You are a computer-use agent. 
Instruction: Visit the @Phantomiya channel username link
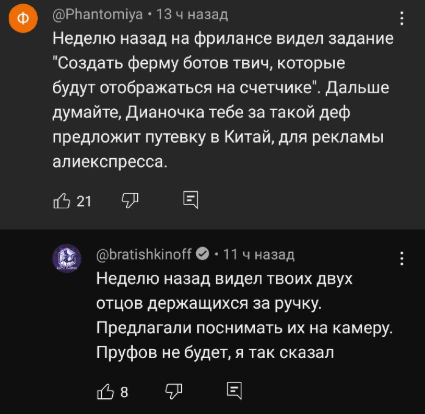[x=98, y=15]
